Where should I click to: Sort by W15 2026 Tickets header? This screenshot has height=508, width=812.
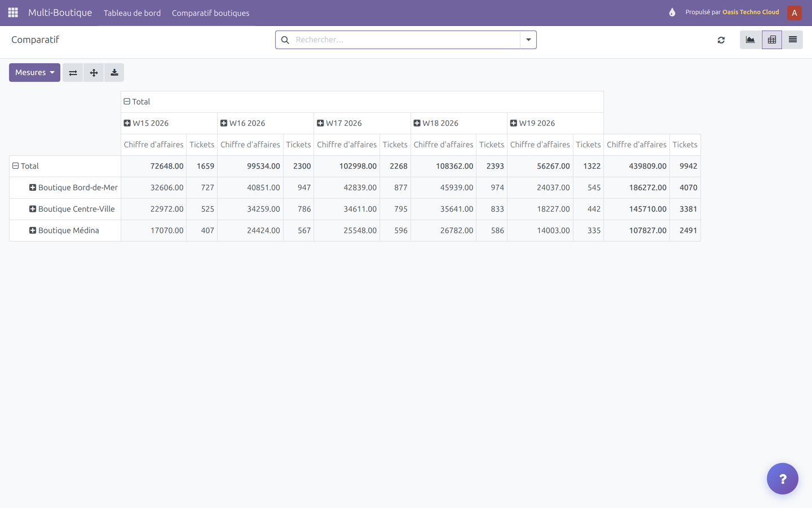(x=202, y=144)
